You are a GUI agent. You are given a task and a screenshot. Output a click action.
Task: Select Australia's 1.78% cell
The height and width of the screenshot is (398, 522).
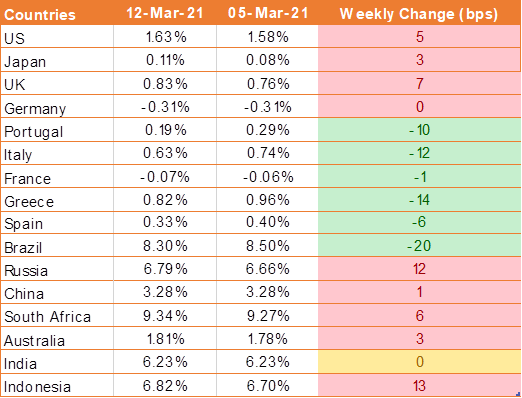(x=267, y=339)
